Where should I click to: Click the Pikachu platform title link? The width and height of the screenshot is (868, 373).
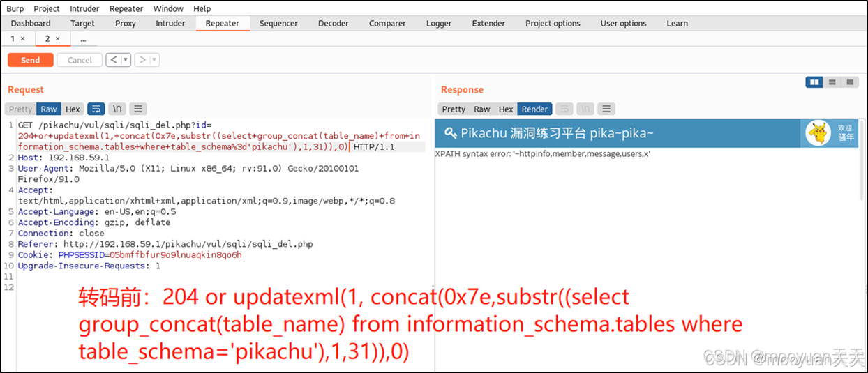point(557,132)
